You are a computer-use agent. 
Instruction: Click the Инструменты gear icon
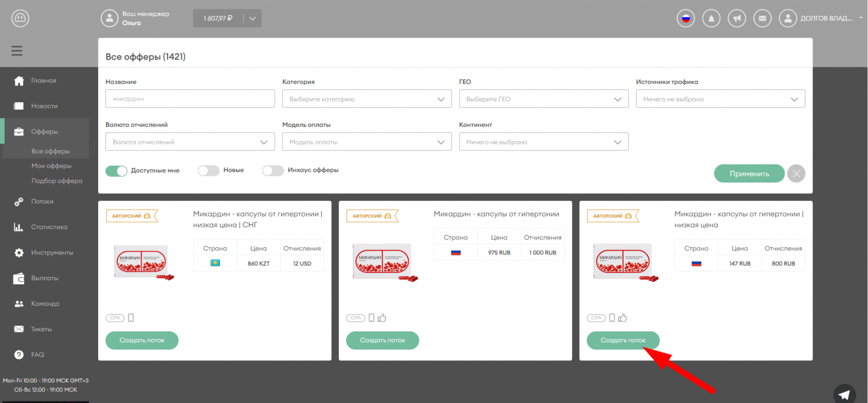(19, 252)
